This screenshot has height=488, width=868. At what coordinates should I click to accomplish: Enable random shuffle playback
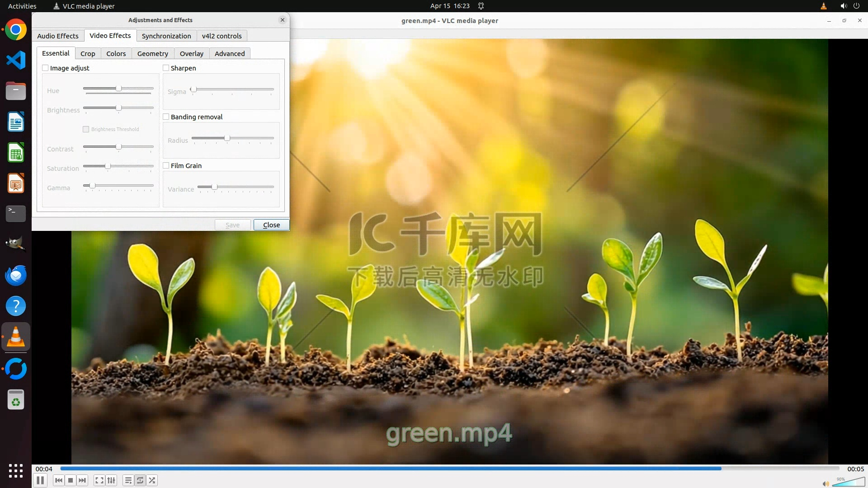[x=152, y=480]
